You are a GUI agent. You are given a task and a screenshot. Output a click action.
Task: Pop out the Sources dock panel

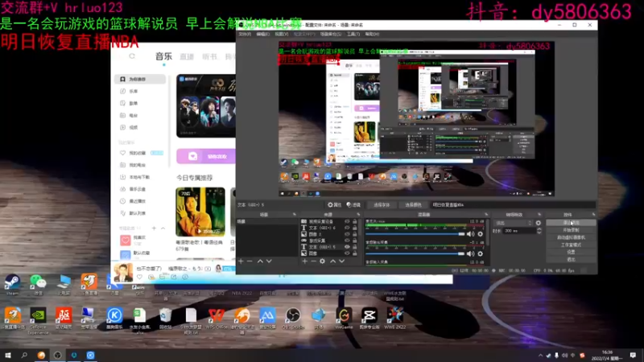[358, 215]
